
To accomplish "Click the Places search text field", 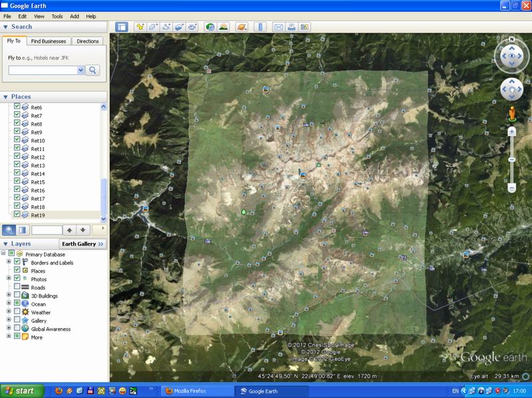I will 47,230.
